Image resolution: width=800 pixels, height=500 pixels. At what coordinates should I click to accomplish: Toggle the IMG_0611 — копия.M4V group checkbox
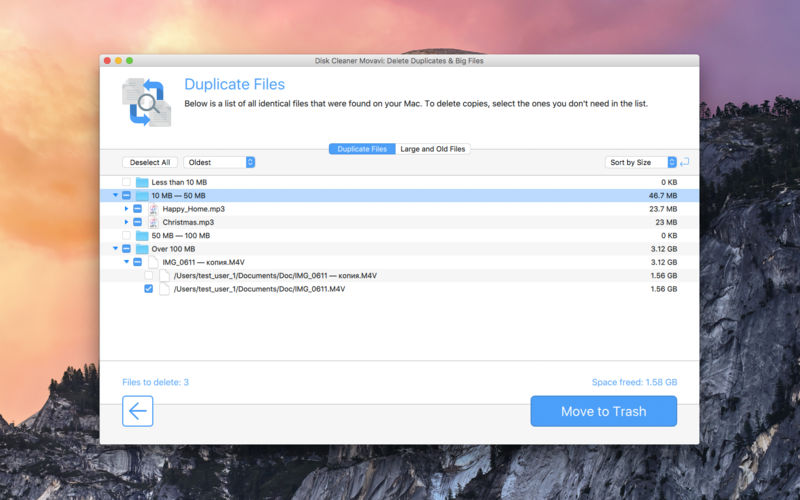pos(137,262)
